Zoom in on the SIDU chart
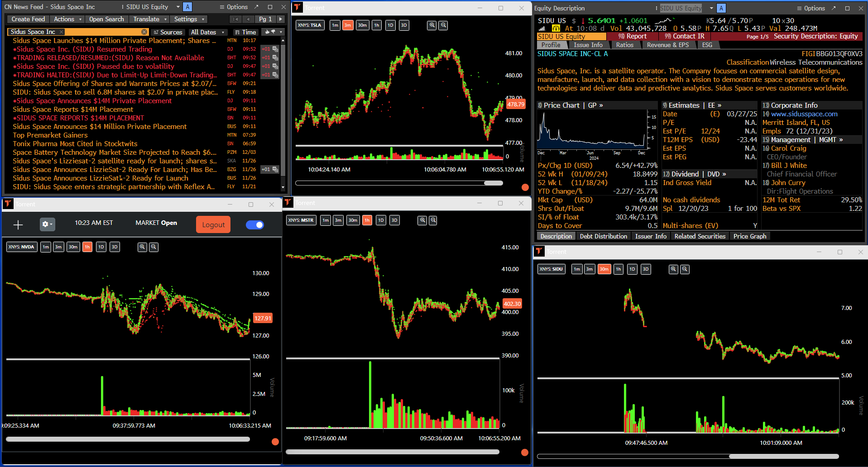Image resolution: width=868 pixels, height=467 pixels. coord(673,269)
